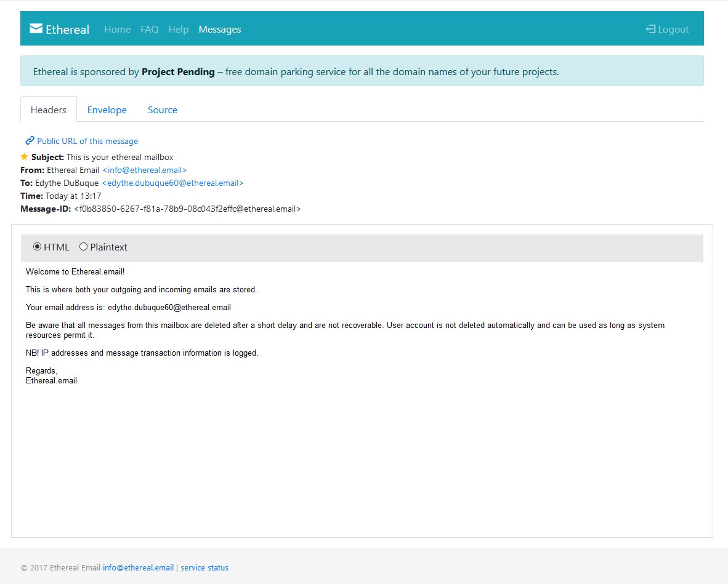Select the Headers tab
Image resolution: width=728 pixels, height=584 pixels.
(x=48, y=110)
